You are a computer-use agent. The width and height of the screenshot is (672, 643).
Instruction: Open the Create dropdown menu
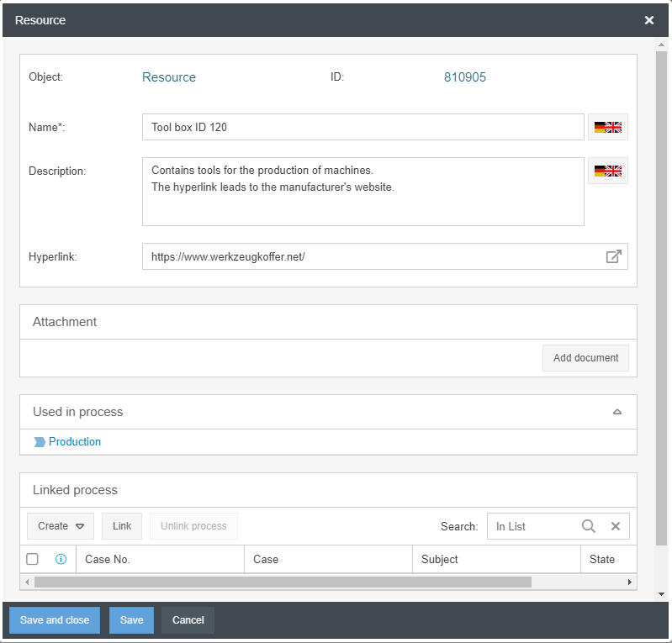[61, 526]
